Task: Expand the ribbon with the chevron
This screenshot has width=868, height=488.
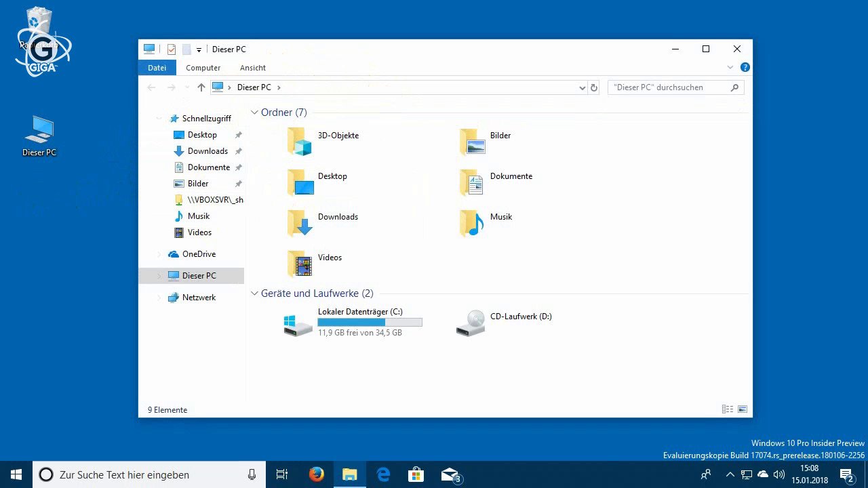Action: (730, 68)
